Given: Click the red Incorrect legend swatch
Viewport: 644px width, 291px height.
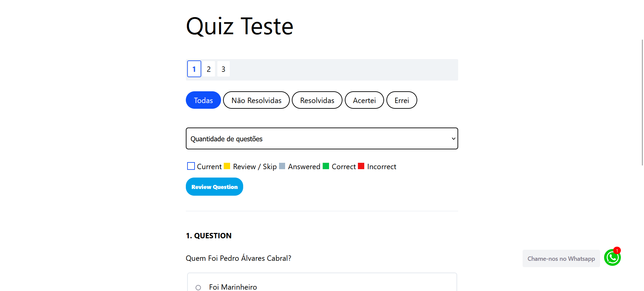Looking at the screenshot, I should point(361,166).
